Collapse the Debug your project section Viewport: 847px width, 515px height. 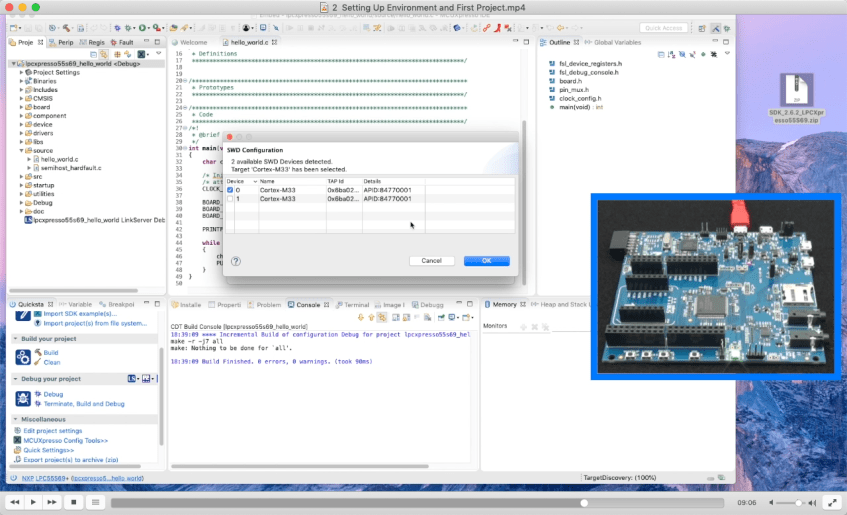pyautogui.click(x=14, y=378)
